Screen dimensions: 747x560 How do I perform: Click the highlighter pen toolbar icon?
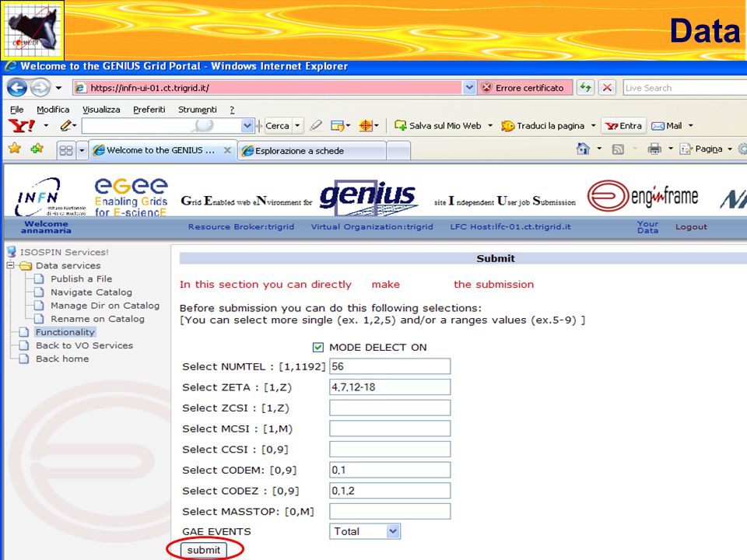click(315, 126)
